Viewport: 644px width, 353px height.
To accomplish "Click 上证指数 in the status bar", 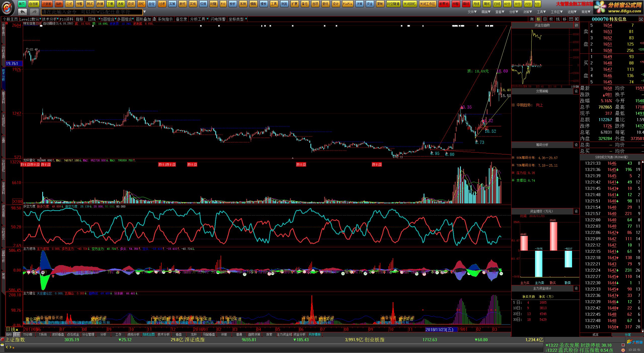I will 16,340.
